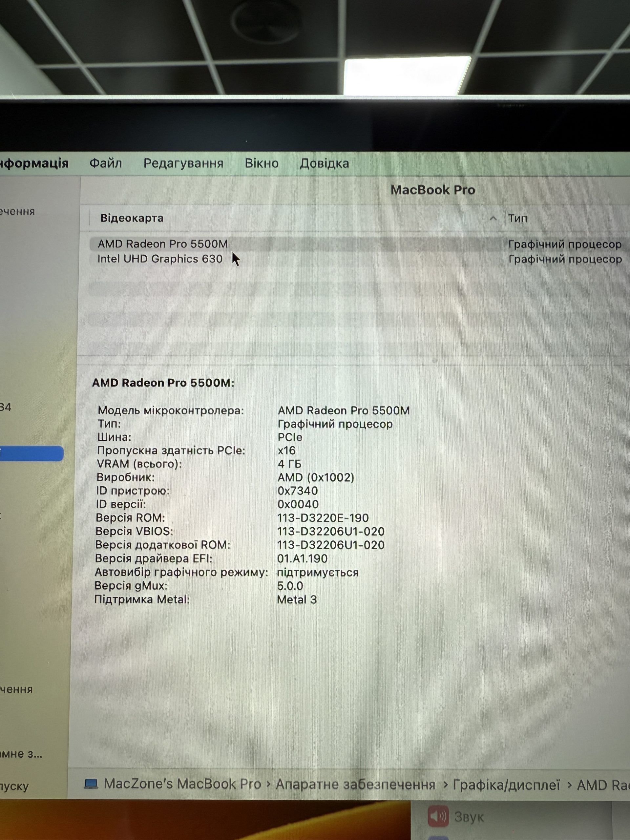This screenshot has width=630, height=840.
Task: Click the MacBook Pro window title
Action: point(433,190)
